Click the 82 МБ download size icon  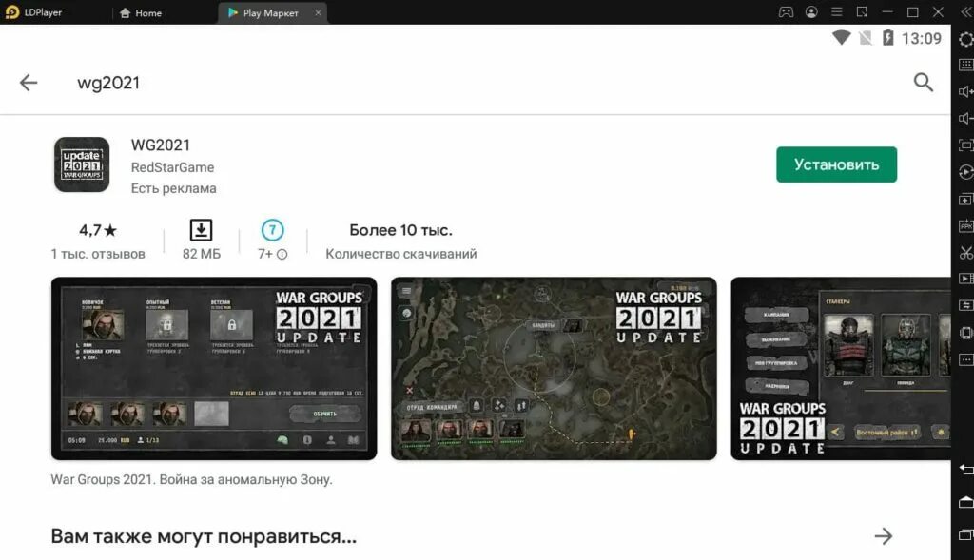point(201,230)
